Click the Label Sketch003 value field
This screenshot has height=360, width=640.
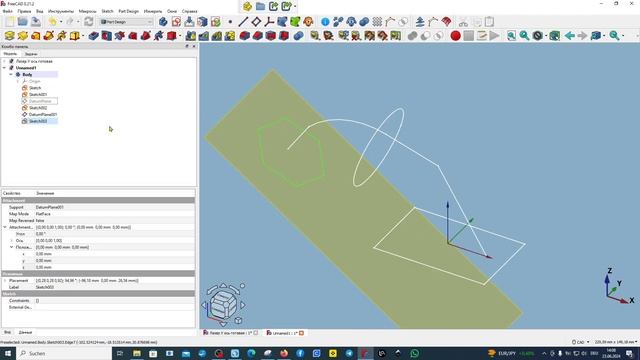[114, 287]
